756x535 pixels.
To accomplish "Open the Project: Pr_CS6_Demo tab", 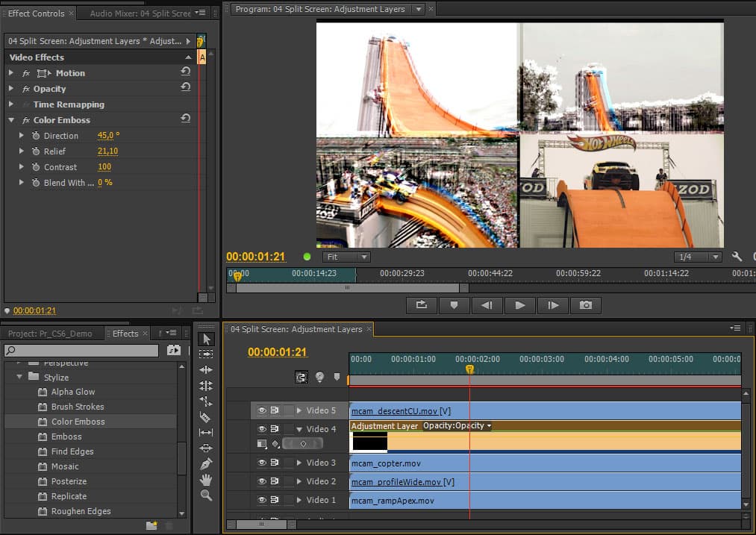I will click(x=51, y=334).
